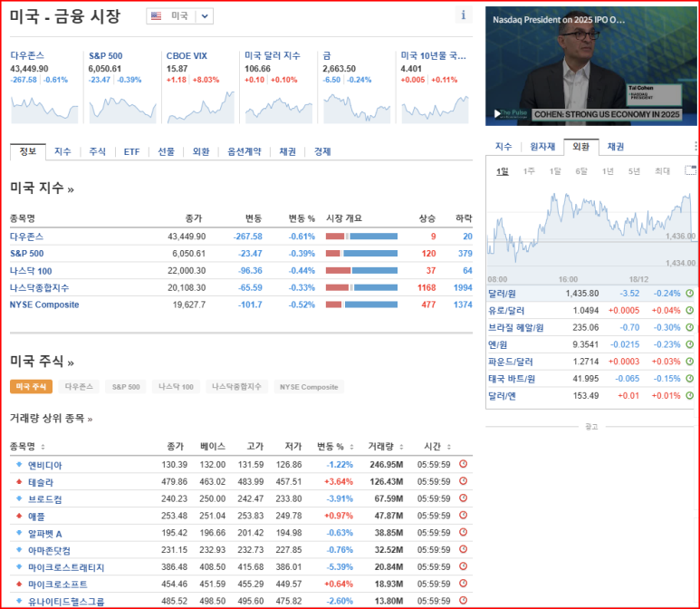Viewport: 700px width, 609px height.
Task: Set chart range to 최대
Action: click(662, 171)
